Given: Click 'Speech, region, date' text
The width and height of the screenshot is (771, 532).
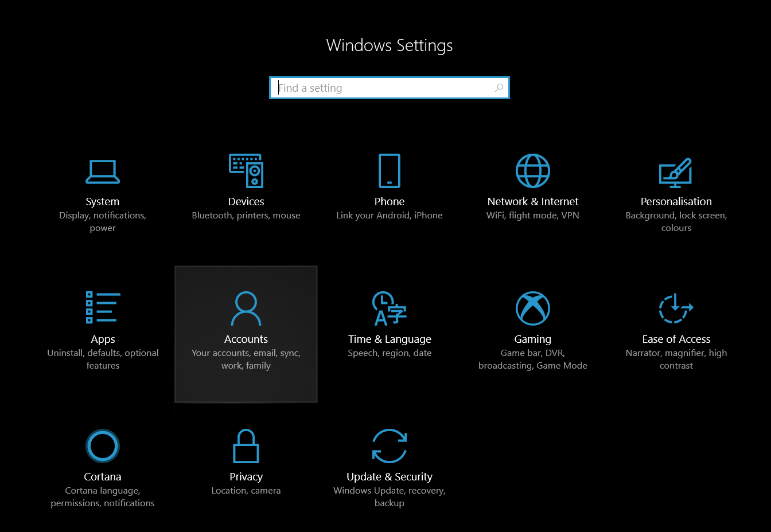Looking at the screenshot, I should 390,353.
